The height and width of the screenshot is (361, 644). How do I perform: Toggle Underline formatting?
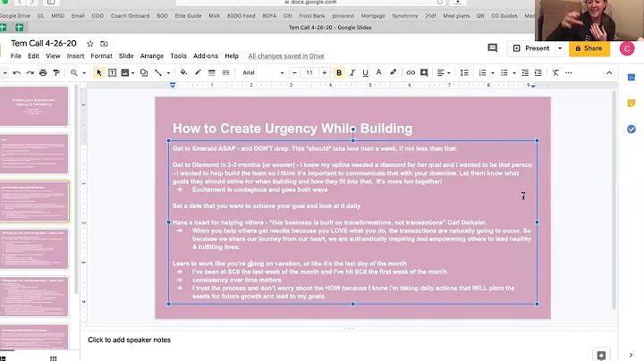(x=365, y=72)
